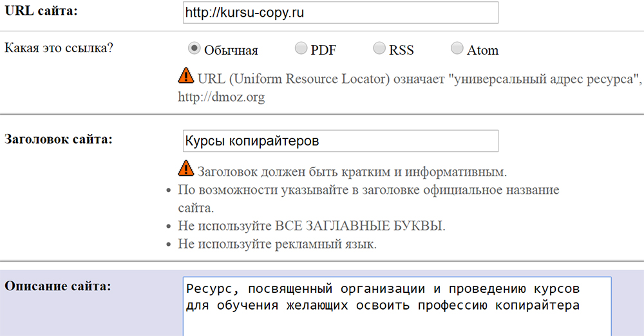This screenshot has height=336, width=644.
Task: Click the Какая это ссылка? label
Action: pos(59,48)
